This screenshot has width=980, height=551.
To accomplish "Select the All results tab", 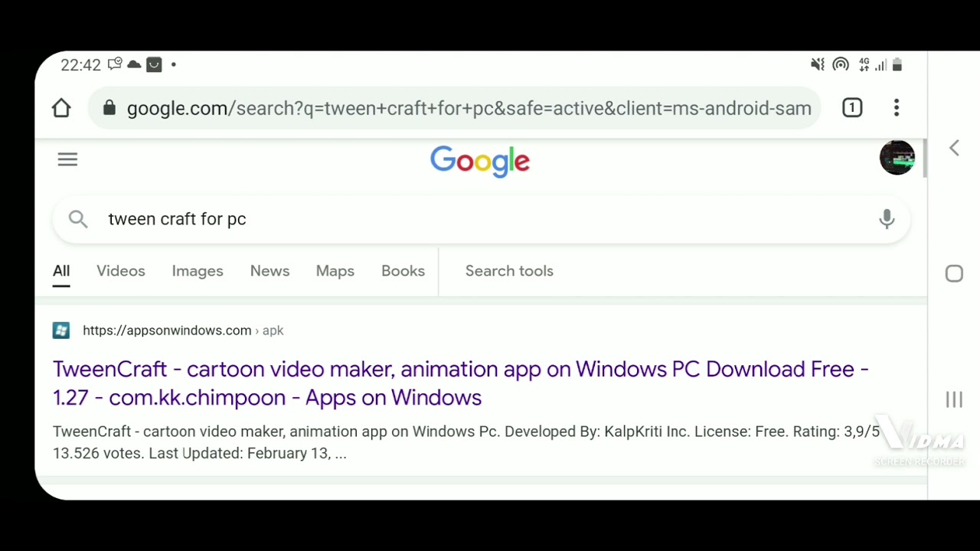I will coord(61,271).
